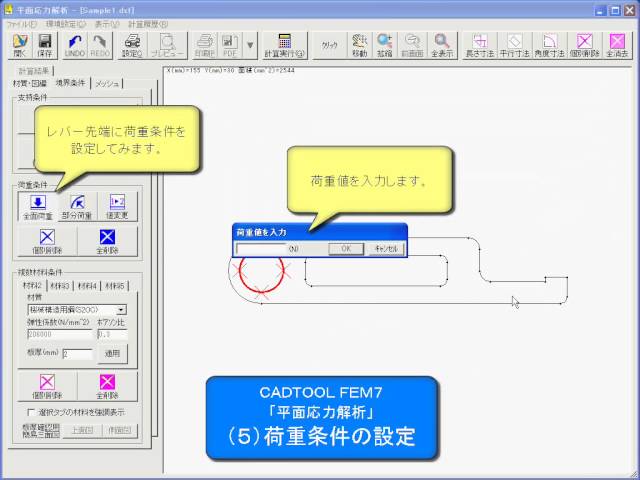The width and height of the screenshot is (640, 480).
Task: Open a file with the 開く toolbar icon
Action: (x=20, y=46)
